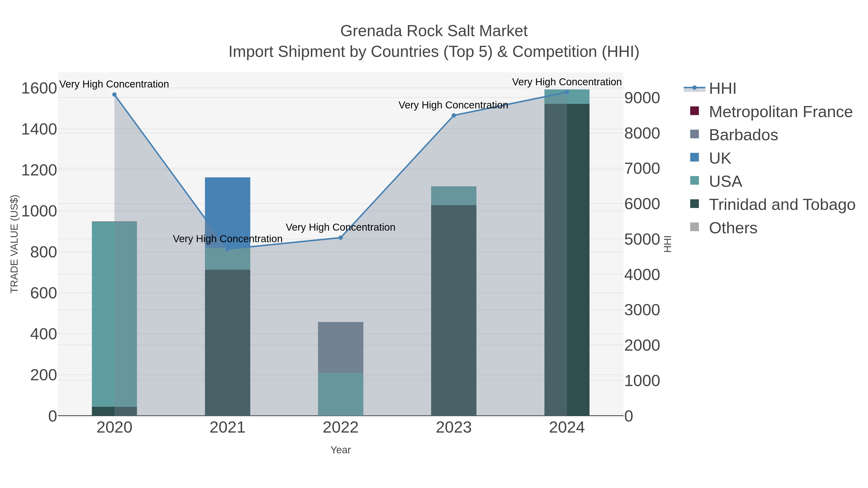Click the USA bar segment in 2020

pyautogui.click(x=115, y=314)
